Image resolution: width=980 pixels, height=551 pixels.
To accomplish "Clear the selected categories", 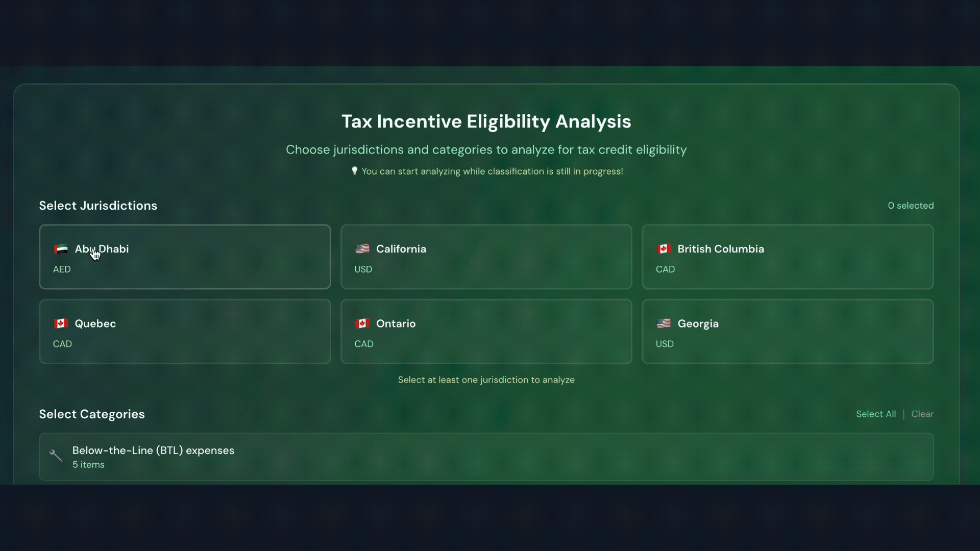I will coord(922,414).
